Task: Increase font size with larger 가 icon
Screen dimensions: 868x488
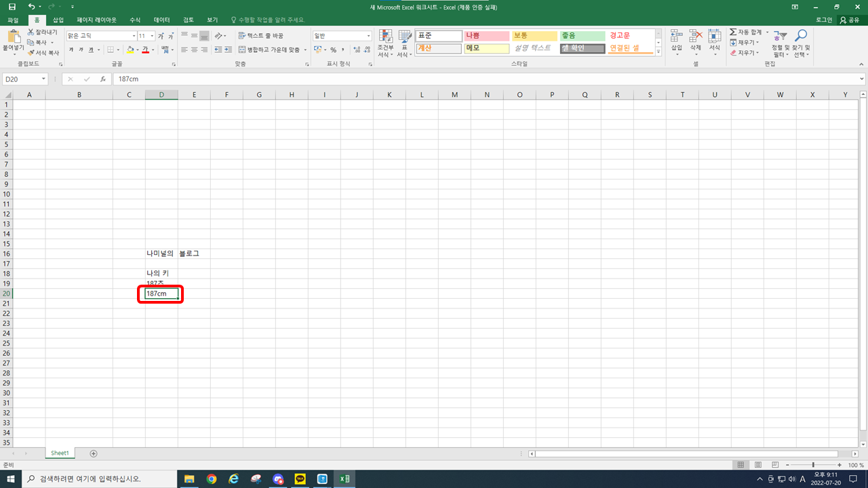Action: [x=161, y=36]
